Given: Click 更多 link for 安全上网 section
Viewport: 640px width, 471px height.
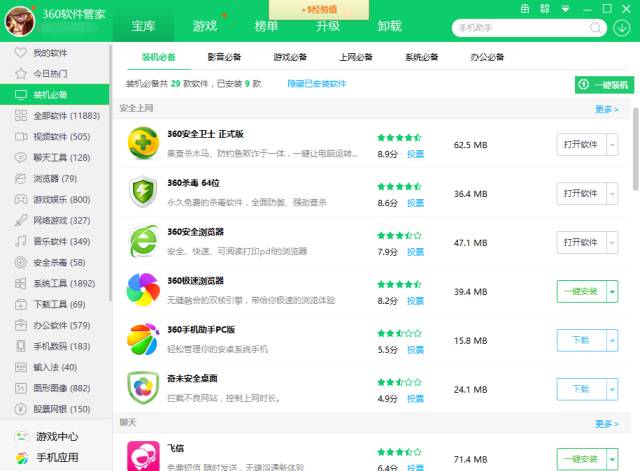Looking at the screenshot, I should (x=607, y=109).
